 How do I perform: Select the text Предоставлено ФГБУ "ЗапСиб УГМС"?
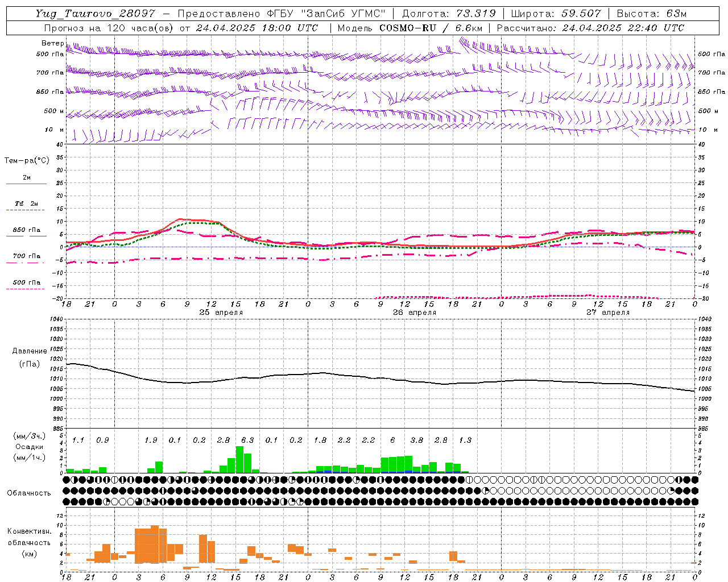pyautogui.click(x=282, y=14)
